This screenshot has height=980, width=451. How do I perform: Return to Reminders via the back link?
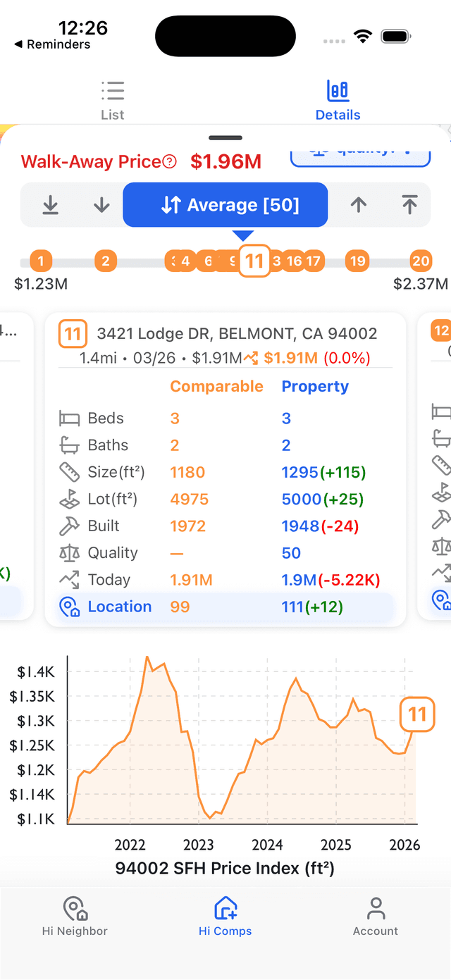point(52,44)
